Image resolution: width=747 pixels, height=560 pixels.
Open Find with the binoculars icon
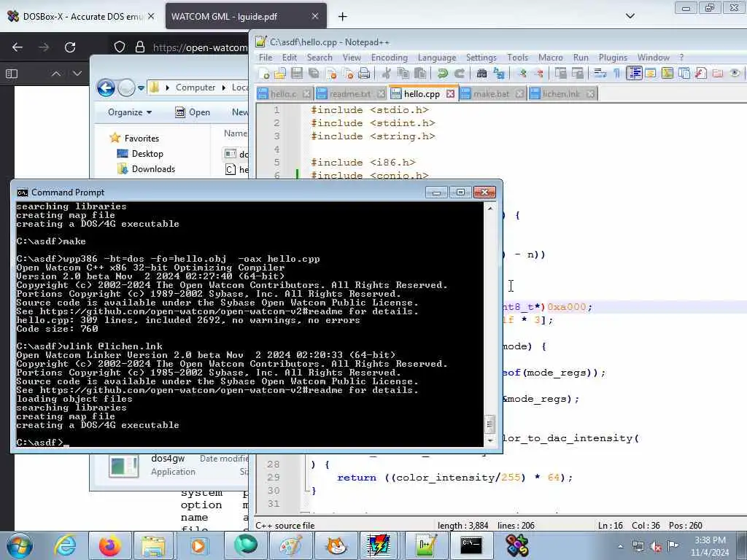coord(481,73)
